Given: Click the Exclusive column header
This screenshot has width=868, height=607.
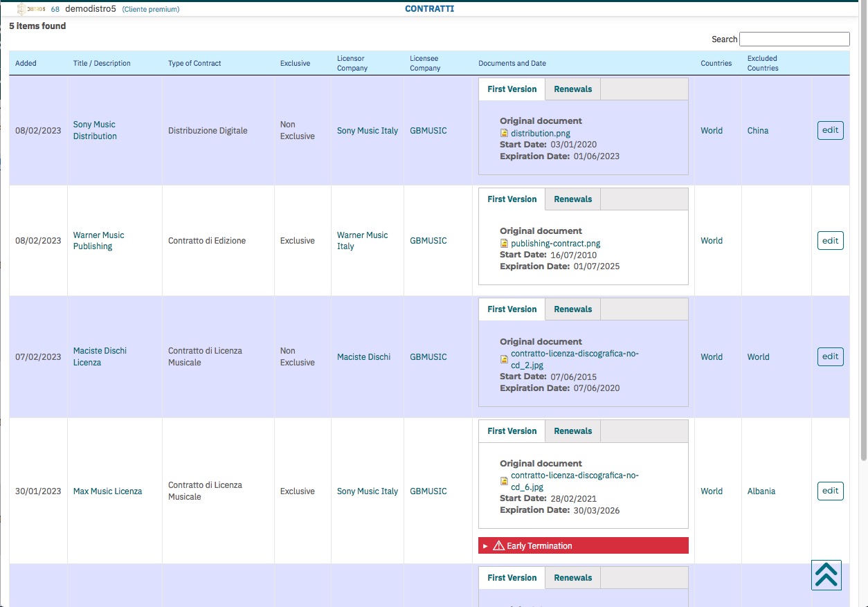Looking at the screenshot, I should click(x=295, y=63).
